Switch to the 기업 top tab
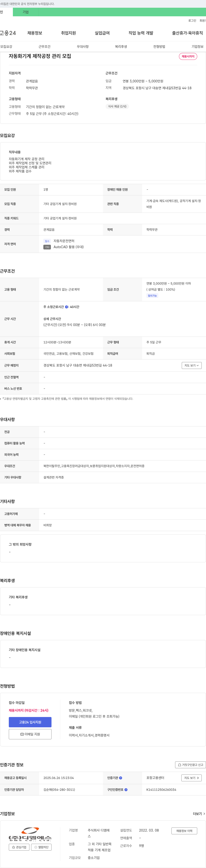The image size is (206, 868). pos(26,12)
